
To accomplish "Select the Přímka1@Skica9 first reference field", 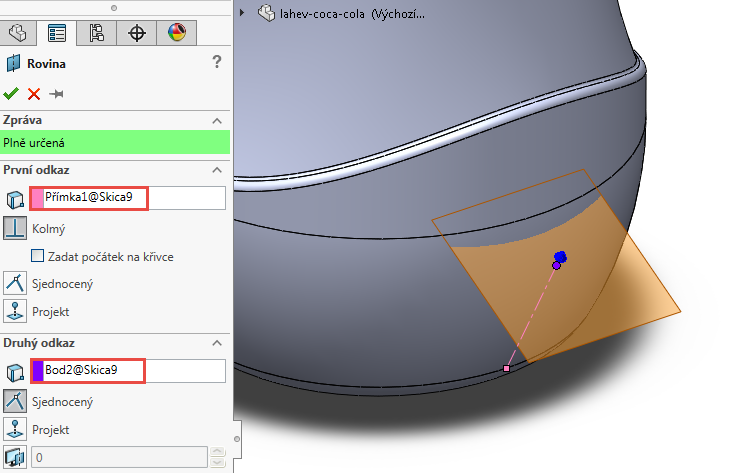I will (128, 198).
